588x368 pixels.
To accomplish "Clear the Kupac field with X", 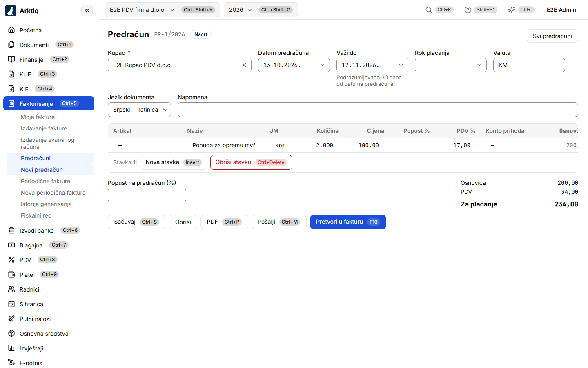I will tap(244, 65).
